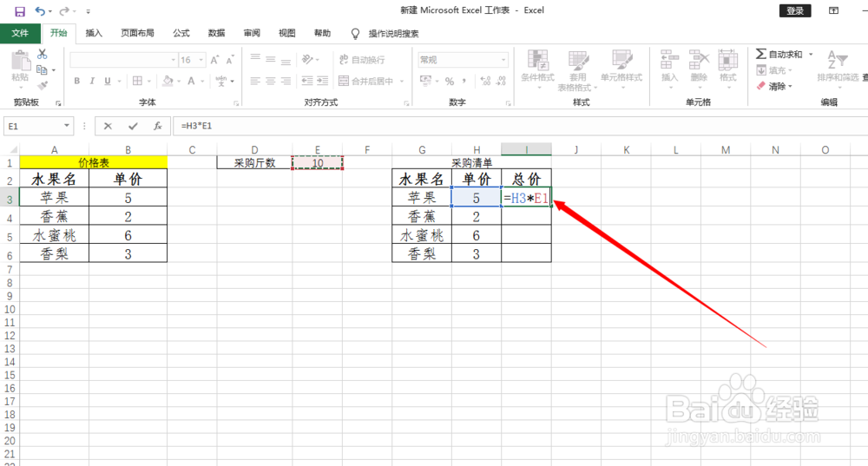The image size is (868, 466).
Task: Click the Percent Style icon
Action: click(x=450, y=82)
